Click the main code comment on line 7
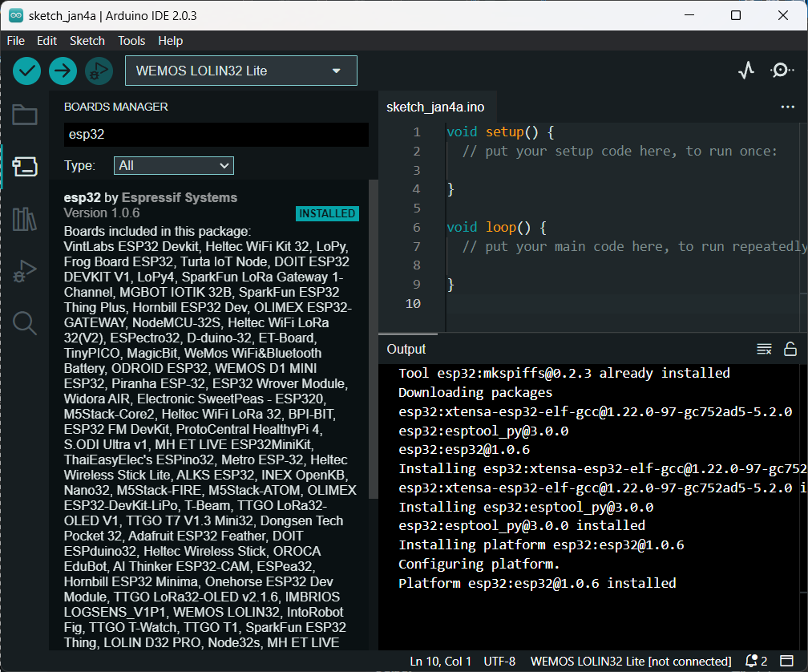Screen dimensions: 808x672 pyautogui.click(x=635, y=246)
